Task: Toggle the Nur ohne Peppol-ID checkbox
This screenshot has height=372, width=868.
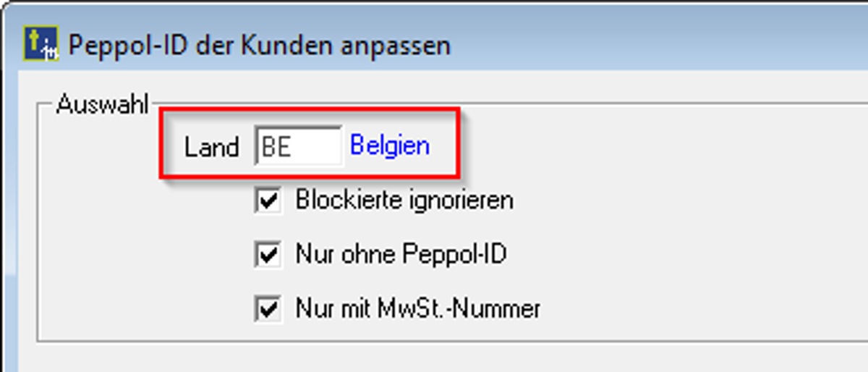Action: click(x=268, y=255)
